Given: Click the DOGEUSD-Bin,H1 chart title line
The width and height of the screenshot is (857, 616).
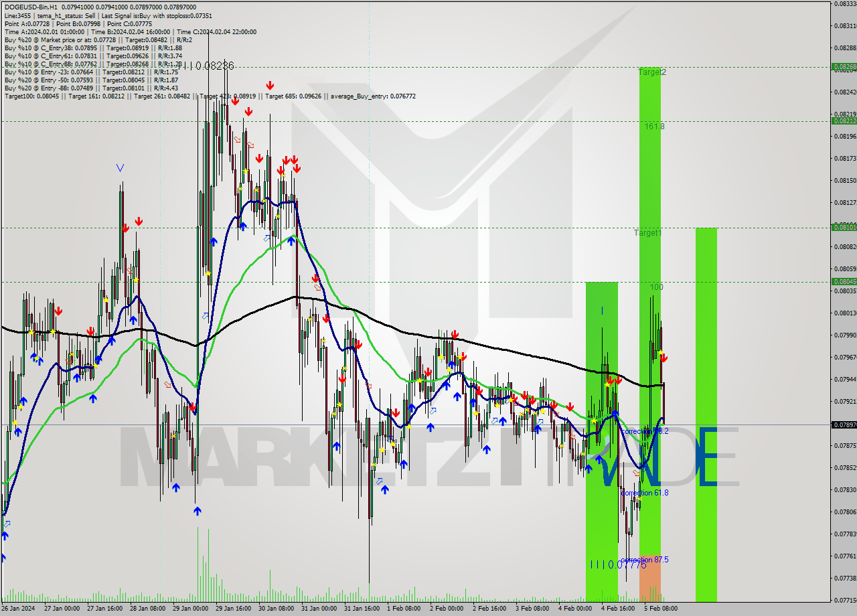Looking at the screenshot, I should coord(100,7).
